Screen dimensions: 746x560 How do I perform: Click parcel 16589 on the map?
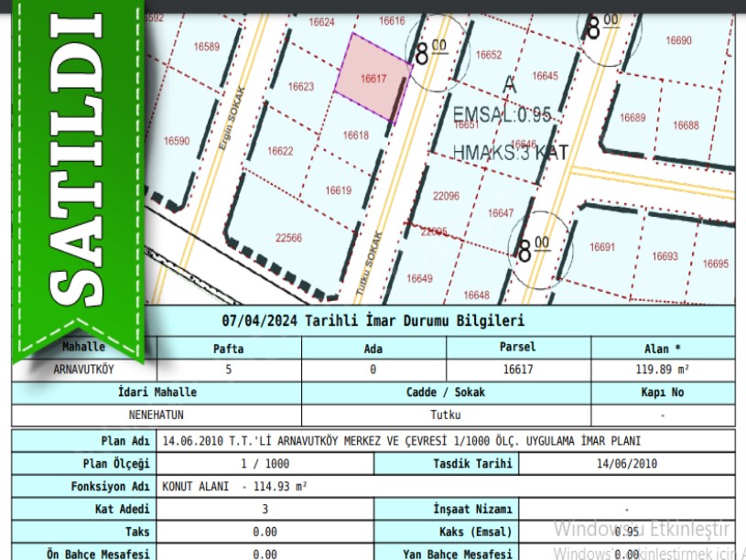[207, 47]
